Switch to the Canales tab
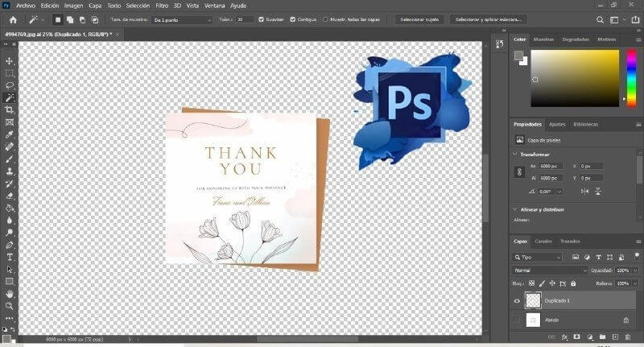 coord(543,241)
